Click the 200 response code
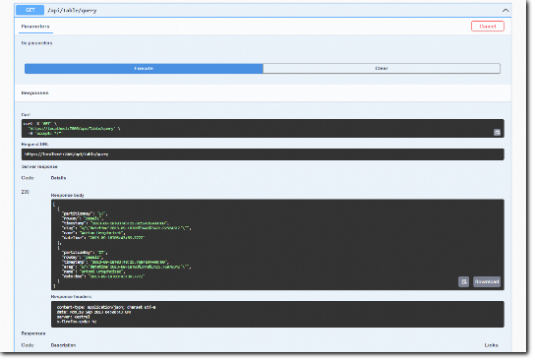The width and height of the screenshot is (535, 361). [x=25, y=193]
